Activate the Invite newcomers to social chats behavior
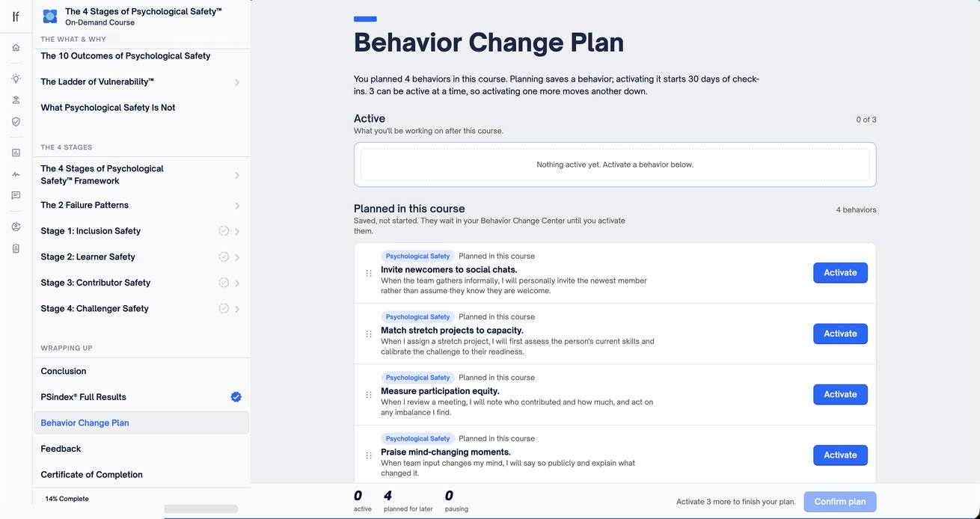The width and height of the screenshot is (980, 519). point(840,273)
